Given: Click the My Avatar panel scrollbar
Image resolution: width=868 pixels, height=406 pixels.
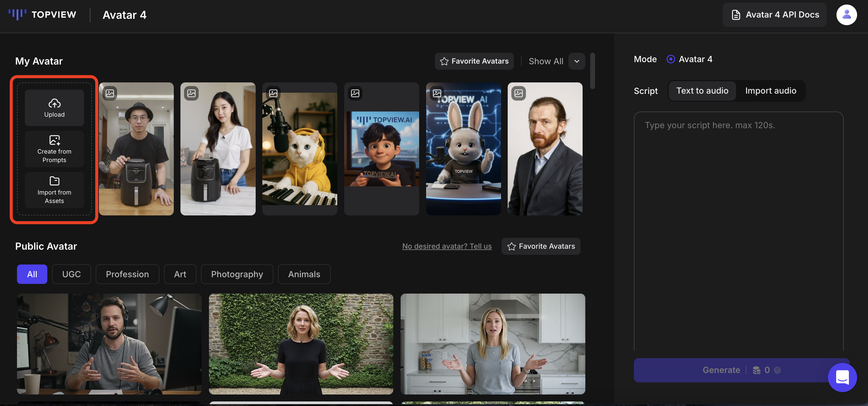Looking at the screenshot, I should pyautogui.click(x=592, y=72).
